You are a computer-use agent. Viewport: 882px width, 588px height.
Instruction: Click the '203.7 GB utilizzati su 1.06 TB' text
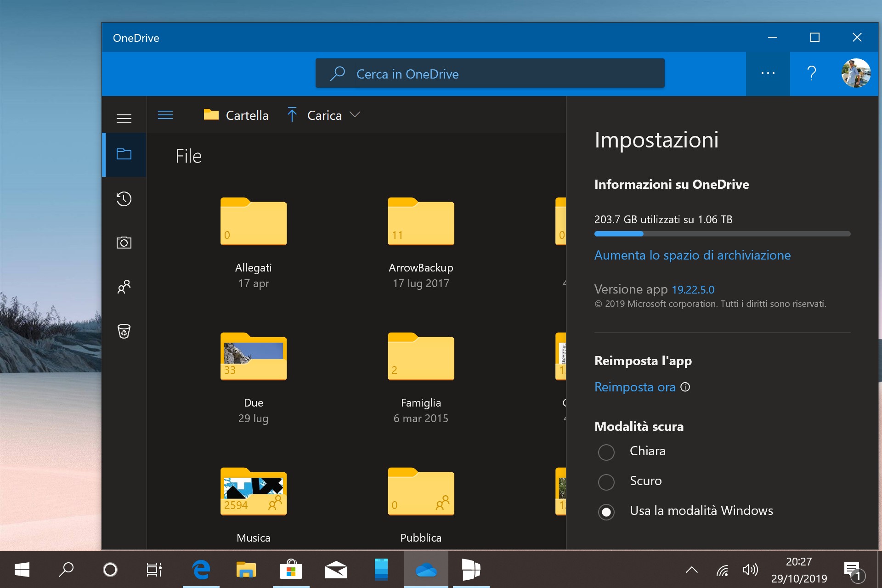pyautogui.click(x=663, y=220)
